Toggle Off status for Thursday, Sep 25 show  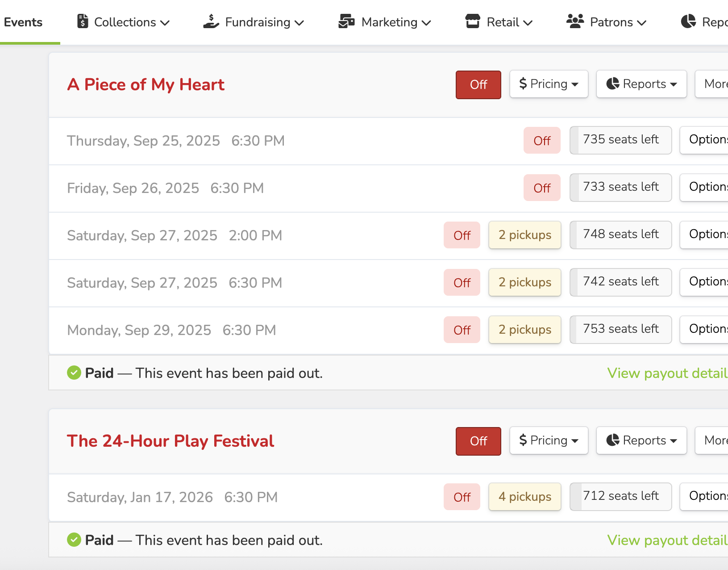[x=542, y=141]
